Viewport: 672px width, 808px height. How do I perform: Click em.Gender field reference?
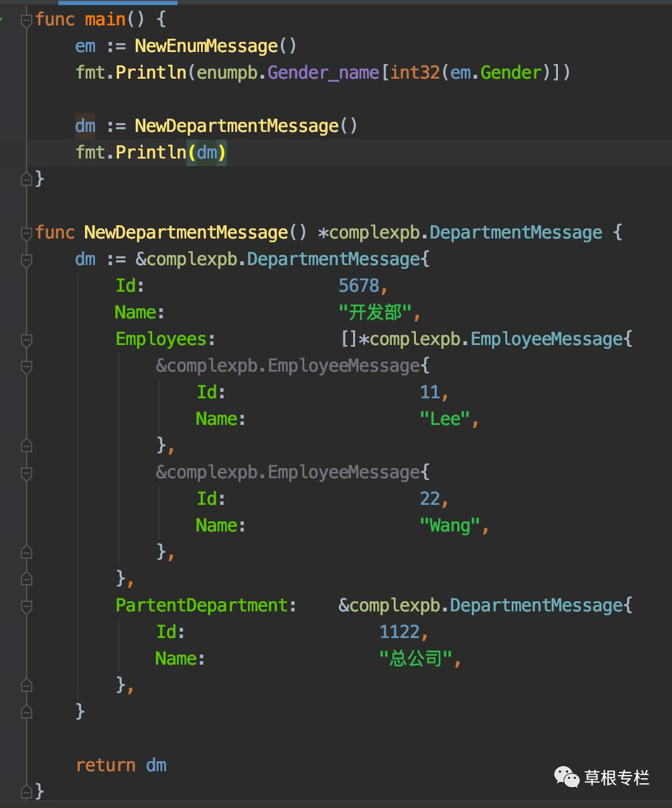pos(496,73)
